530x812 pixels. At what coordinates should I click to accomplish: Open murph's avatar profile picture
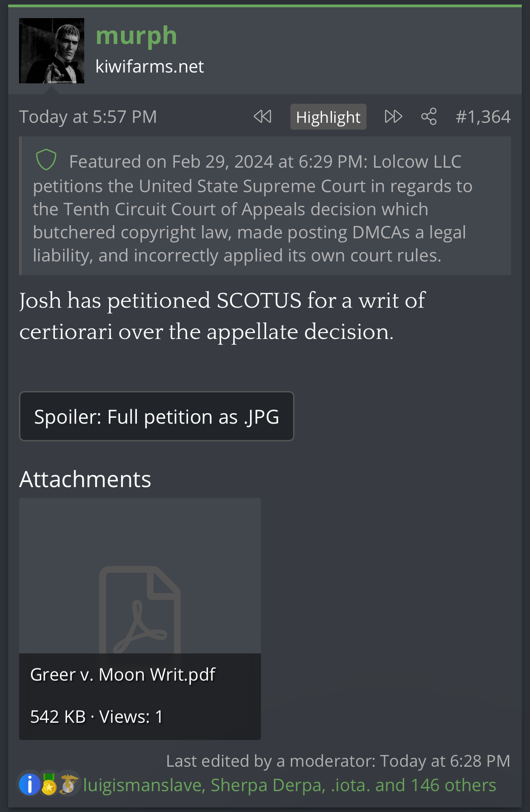(x=52, y=51)
